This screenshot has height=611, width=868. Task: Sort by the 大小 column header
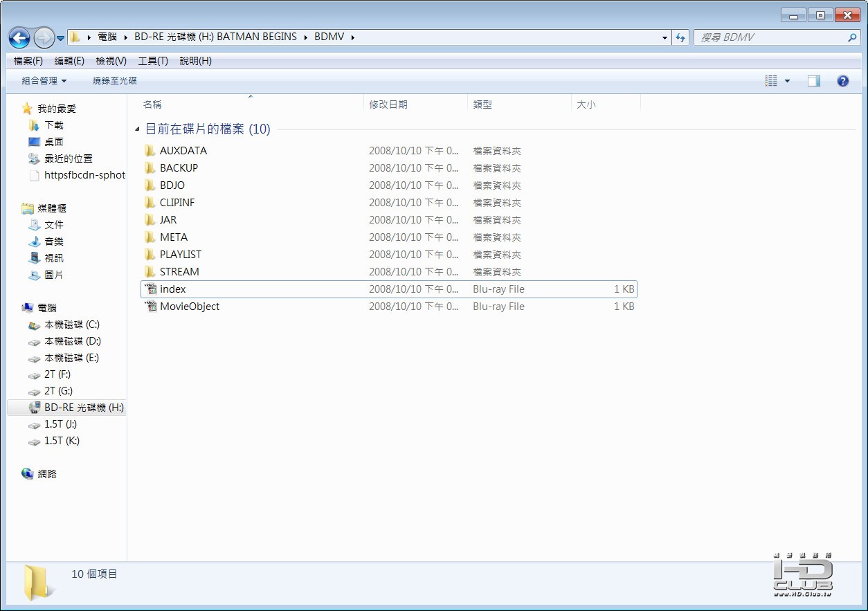pos(606,104)
